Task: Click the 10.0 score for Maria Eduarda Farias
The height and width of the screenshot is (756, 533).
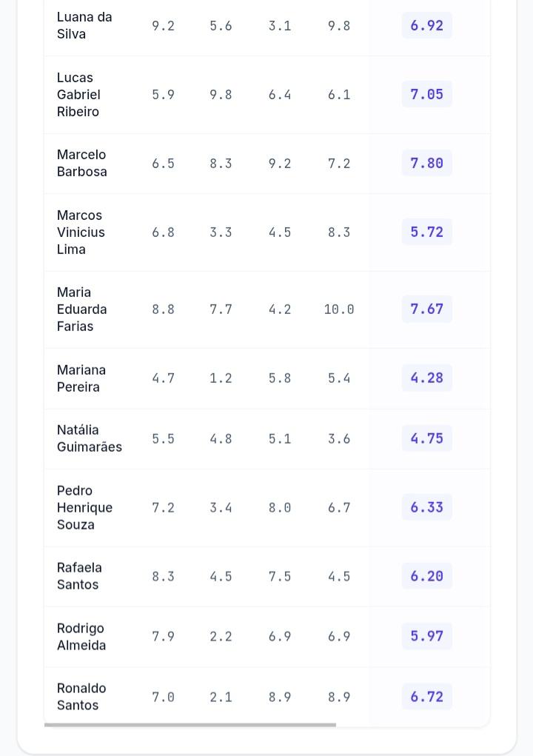Action: (x=339, y=309)
